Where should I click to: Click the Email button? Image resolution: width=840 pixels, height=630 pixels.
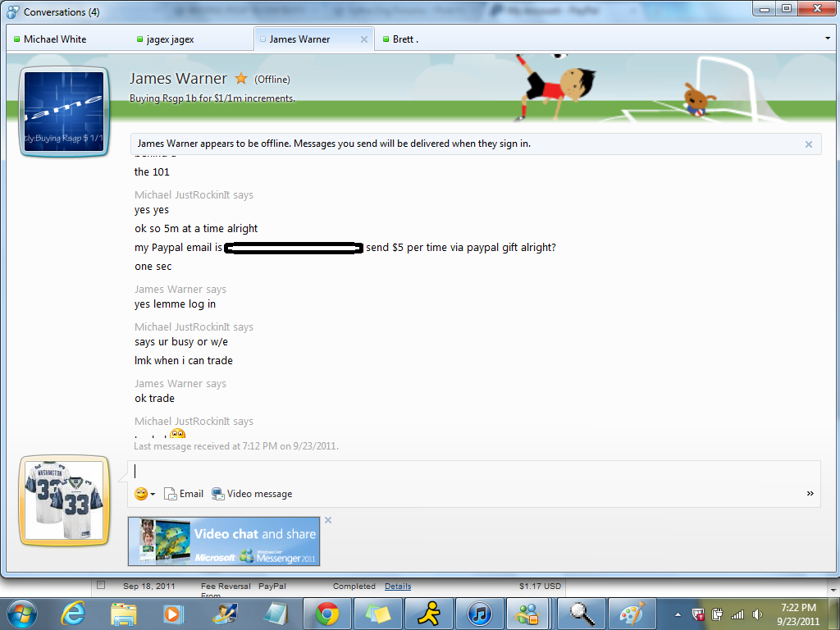[x=184, y=494]
